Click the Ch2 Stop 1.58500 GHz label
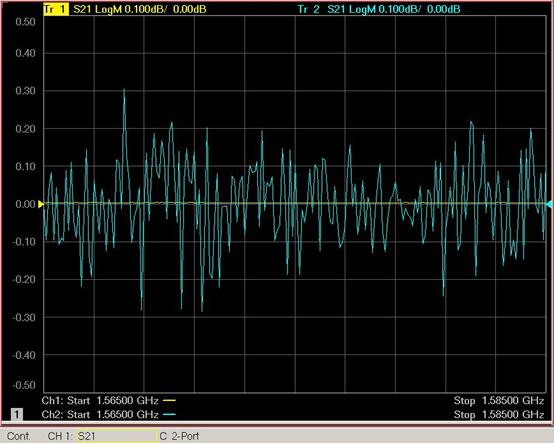The image size is (554, 443). click(499, 414)
